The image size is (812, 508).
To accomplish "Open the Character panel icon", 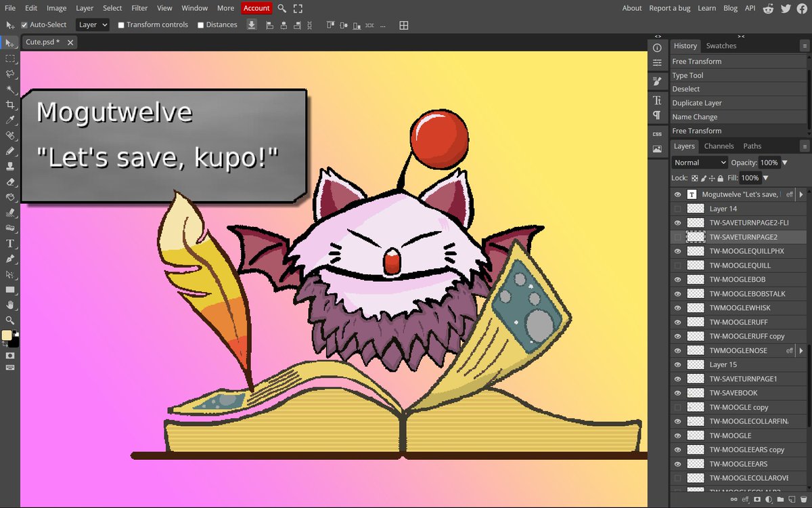I will (x=657, y=100).
